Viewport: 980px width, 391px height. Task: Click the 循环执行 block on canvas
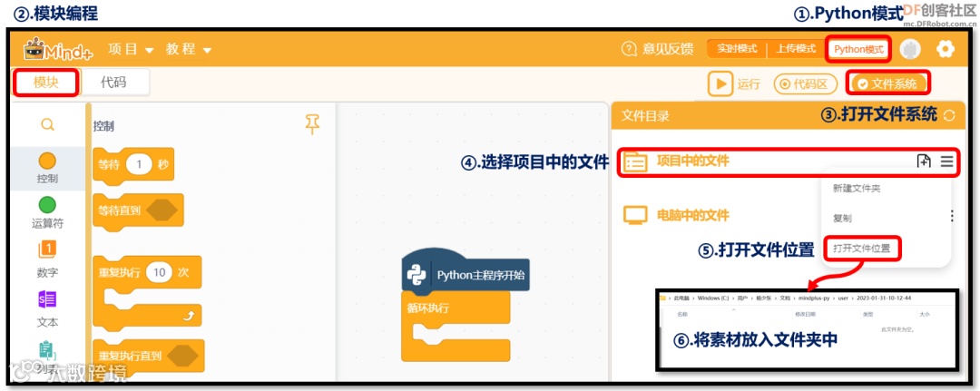pyautogui.click(x=456, y=327)
